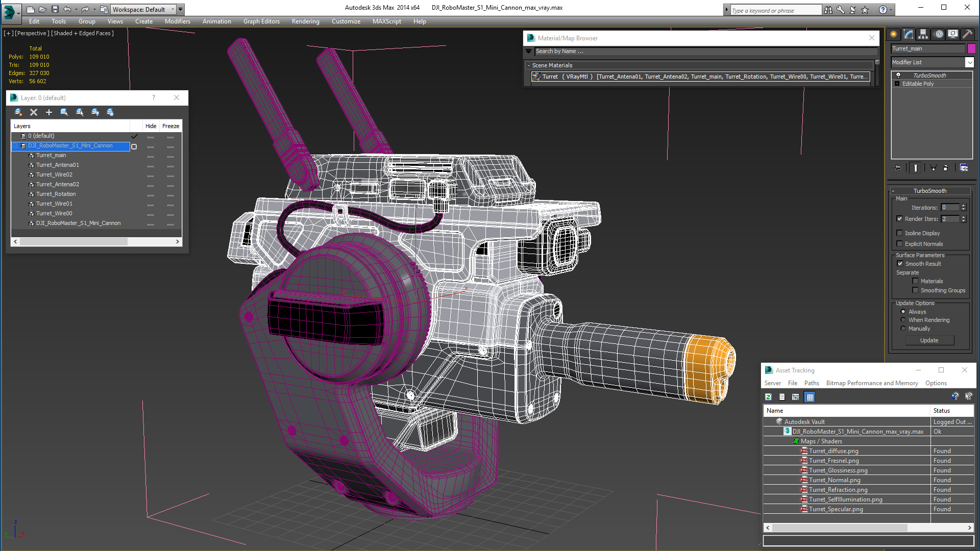Click Hide/Unhide All Layers icon

click(x=95, y=112)
